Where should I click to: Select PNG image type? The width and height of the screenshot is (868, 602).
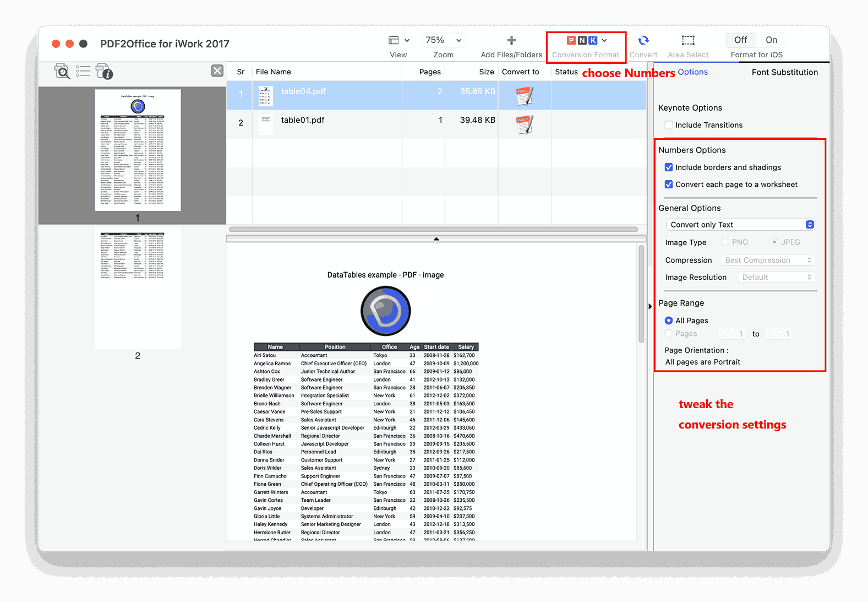[725, 242]
